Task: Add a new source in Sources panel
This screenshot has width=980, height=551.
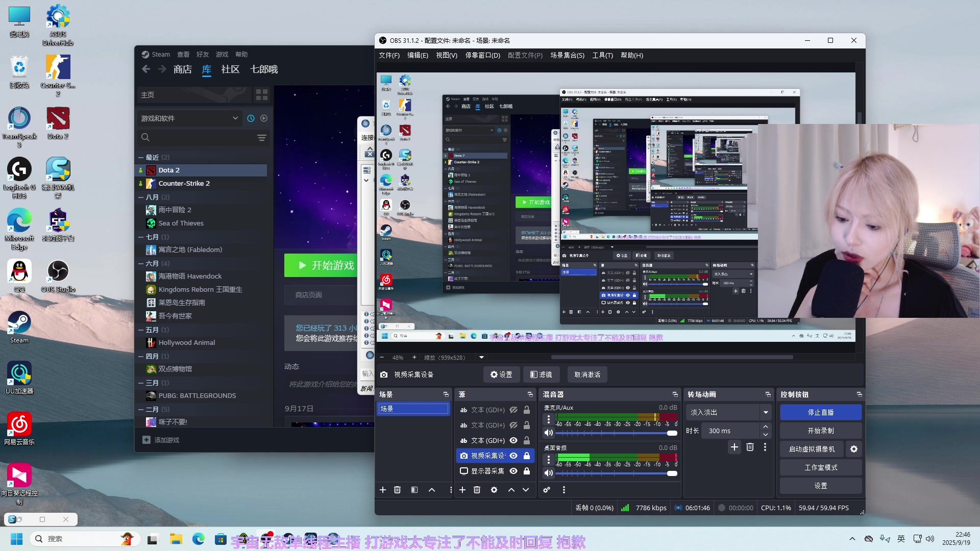Action: tap(462, 490)
